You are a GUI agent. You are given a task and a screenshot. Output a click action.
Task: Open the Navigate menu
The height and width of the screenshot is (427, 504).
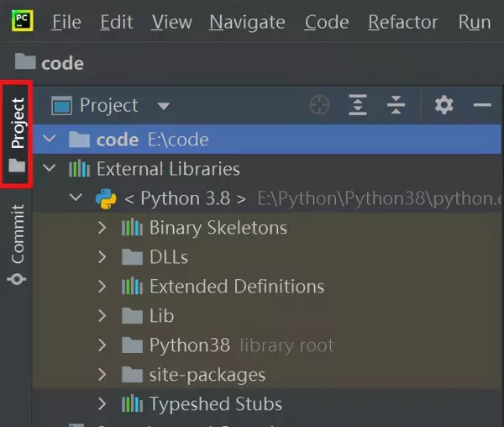click(247, 22)
